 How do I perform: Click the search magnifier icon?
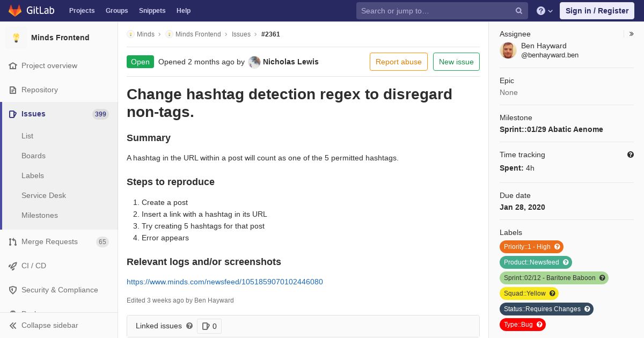pyautogui.click(x=519, y=11)
